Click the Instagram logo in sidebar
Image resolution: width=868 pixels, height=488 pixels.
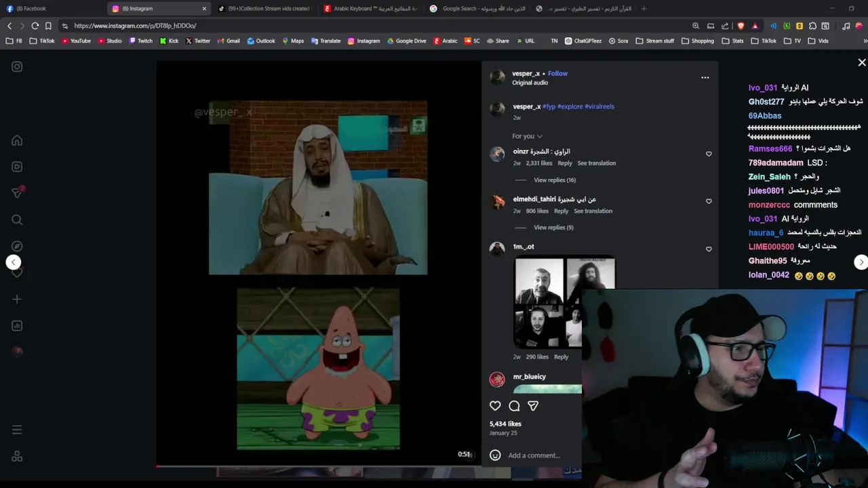(17, 66)
